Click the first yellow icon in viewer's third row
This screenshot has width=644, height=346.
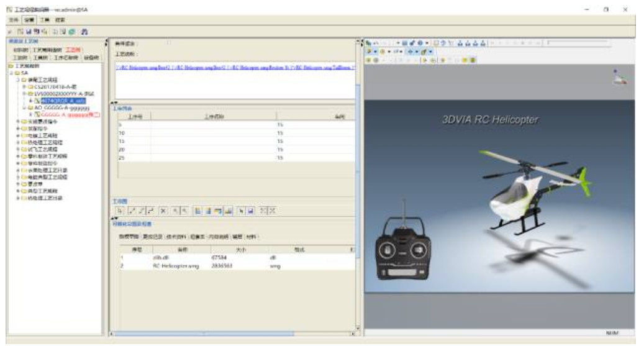point(368,60)
